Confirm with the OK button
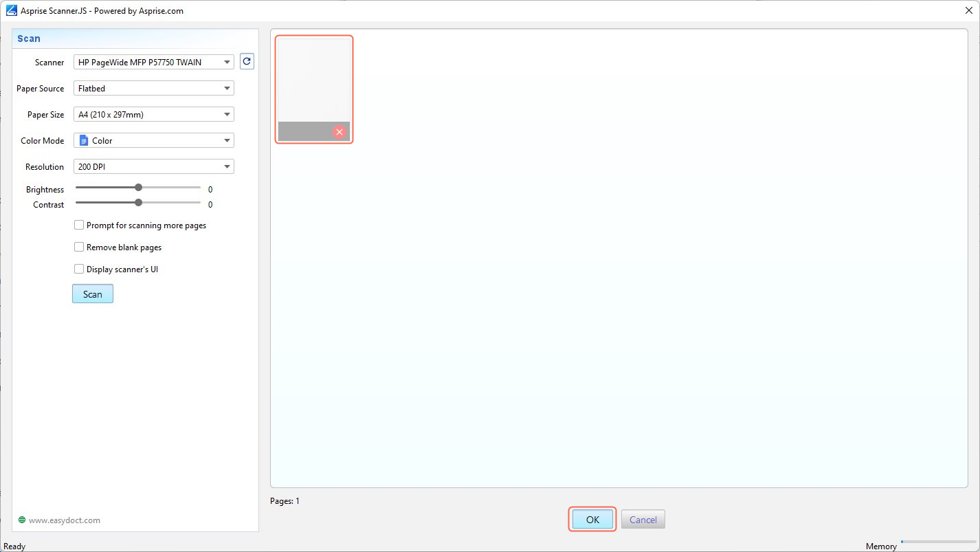Viewport: 980px width, 552px height. [x=592, y=520]
